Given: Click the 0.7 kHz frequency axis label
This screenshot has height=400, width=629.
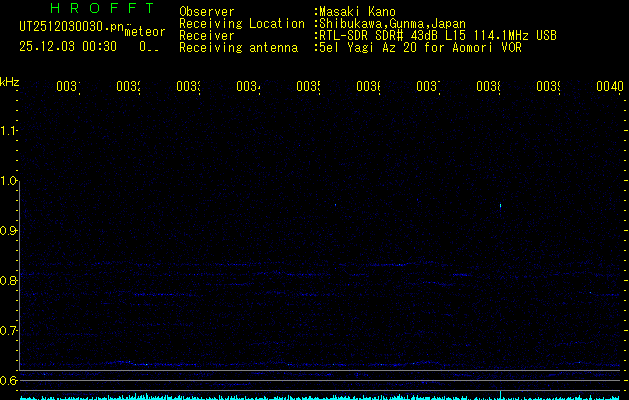Looking at the screenshot, I should (x=8, y=331).
